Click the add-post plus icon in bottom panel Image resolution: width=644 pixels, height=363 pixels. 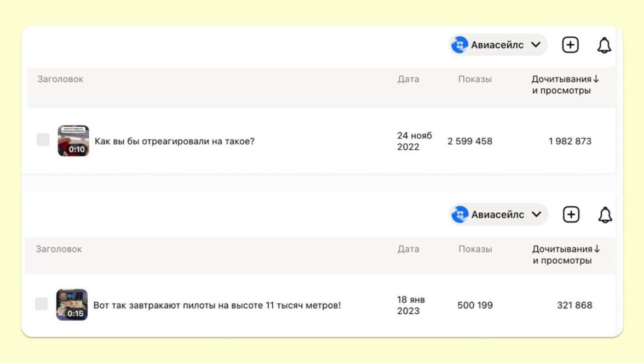(571, 214)
